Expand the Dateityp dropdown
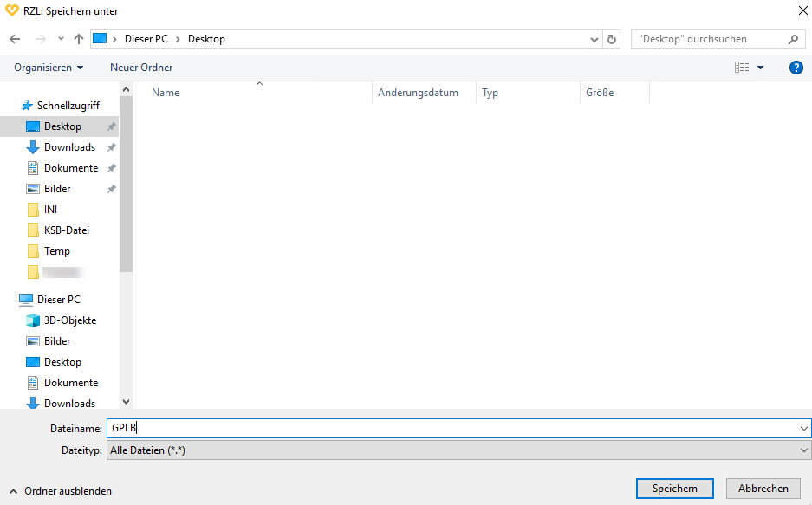This screenshot has height=505, width=812. pos(803,450)
